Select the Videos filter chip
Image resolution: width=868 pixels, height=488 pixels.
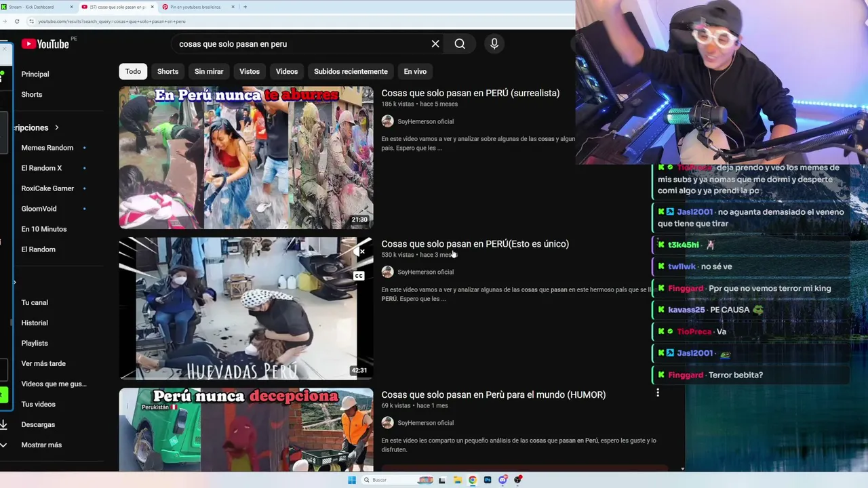287,71
